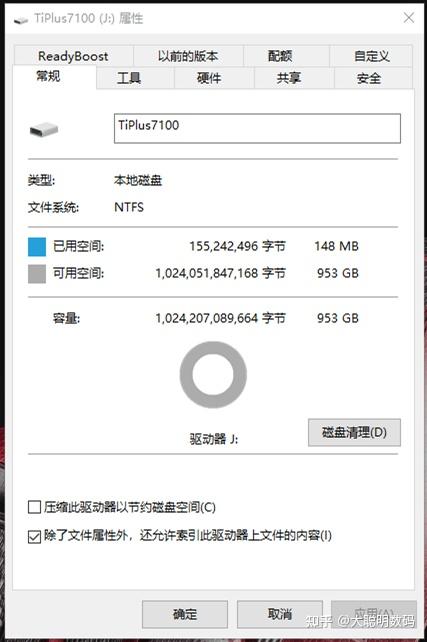Click the gray free space color square
The image size is (427, 642).
(37, 274)
